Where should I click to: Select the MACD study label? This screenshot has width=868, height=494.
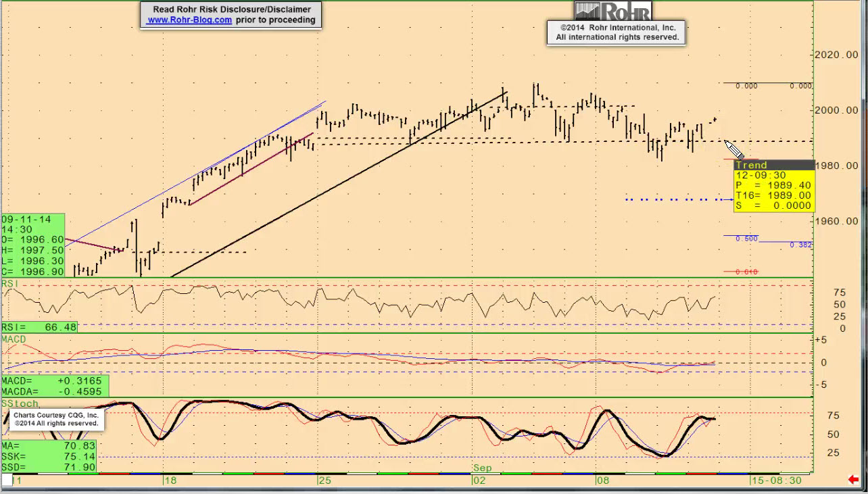click(x=13, y=338)
